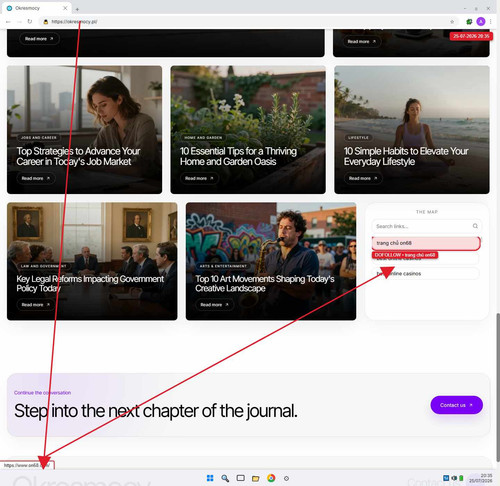Open the diamond-shaped taskbar app icon
The width and height of the screenshot is (500, 486).
click(x=286, y=478)
